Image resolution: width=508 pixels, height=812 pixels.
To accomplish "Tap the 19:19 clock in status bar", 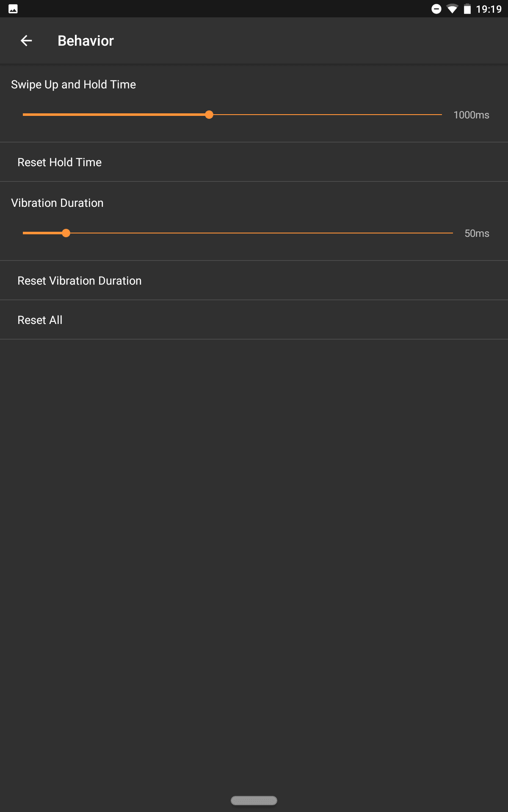I will [489, 9].
